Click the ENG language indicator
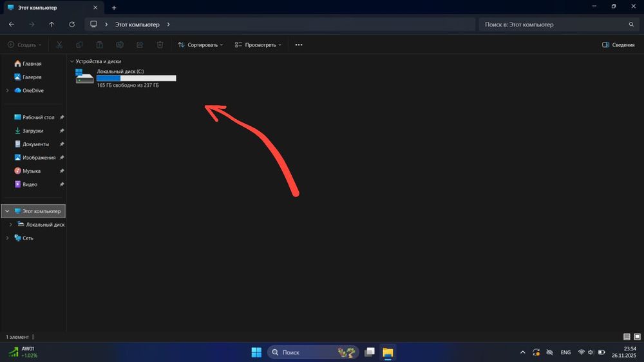This screenshot has width=644, height=362. click(565, 352)
